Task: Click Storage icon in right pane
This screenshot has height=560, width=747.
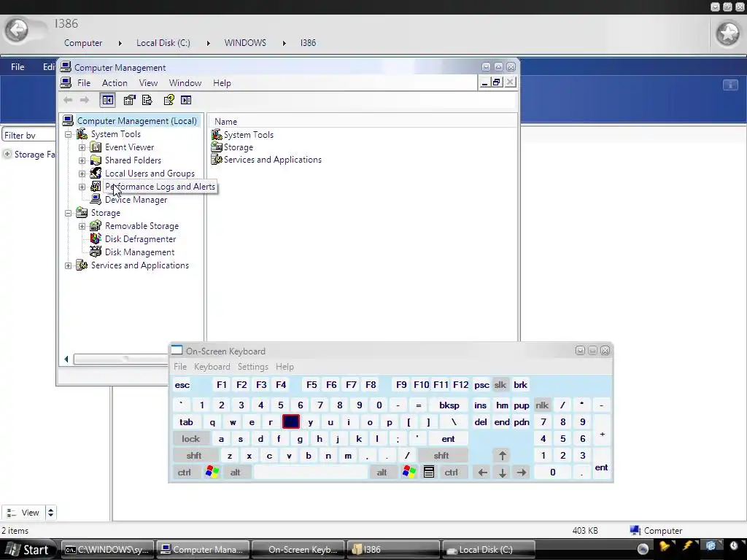Action: 217,147
